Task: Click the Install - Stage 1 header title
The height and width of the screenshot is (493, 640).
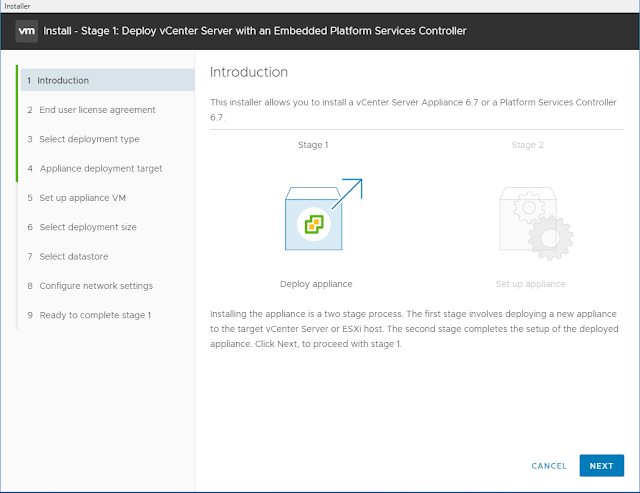Action: pos(255,31)
